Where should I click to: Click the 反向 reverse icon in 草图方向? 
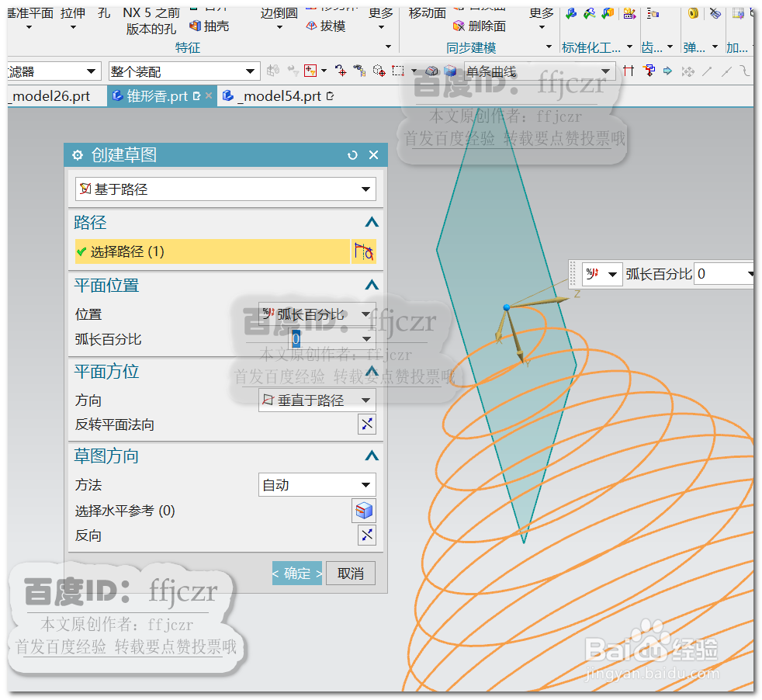click(x=367, y=535)
